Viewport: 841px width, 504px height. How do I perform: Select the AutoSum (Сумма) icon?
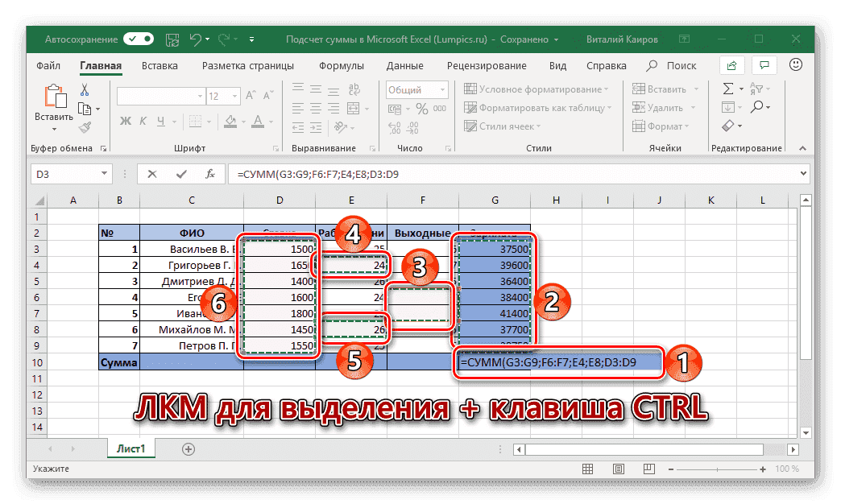pos(727,89)
